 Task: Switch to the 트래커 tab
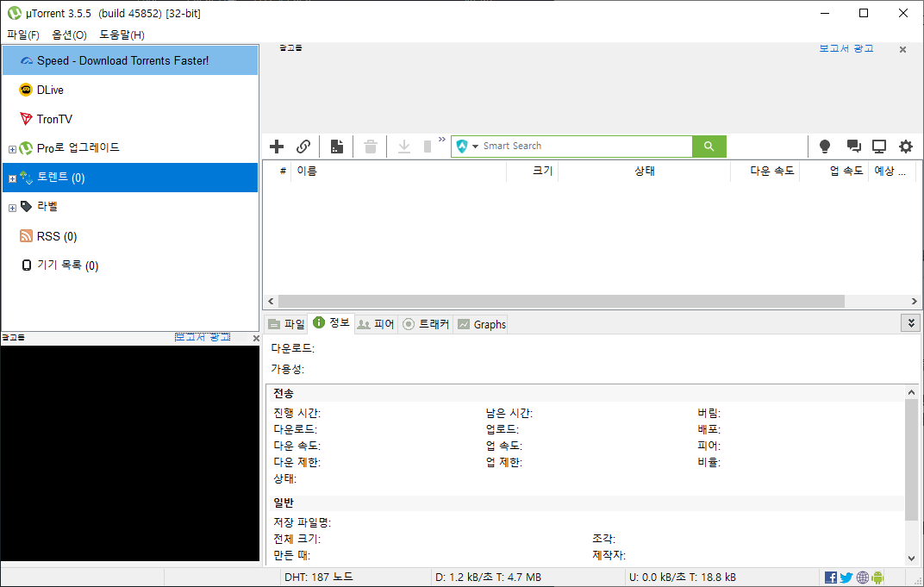(x=425, y=323)
